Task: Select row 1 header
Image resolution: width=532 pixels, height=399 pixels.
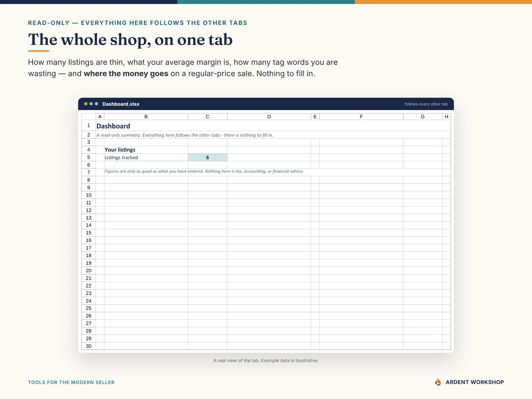Action: tap(88, 126)
